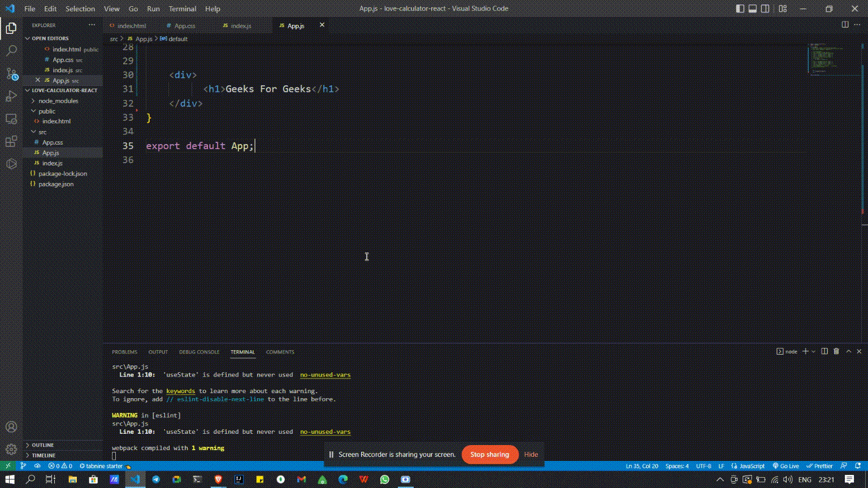868x488 pixels.
Task: Click the 'default' breadcrumb item
Action: (174, 39)
